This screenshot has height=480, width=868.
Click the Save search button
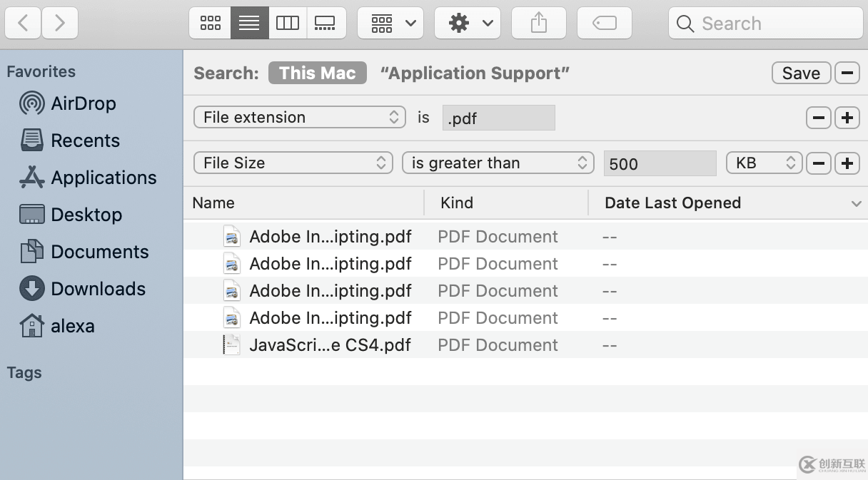point(801,73)
